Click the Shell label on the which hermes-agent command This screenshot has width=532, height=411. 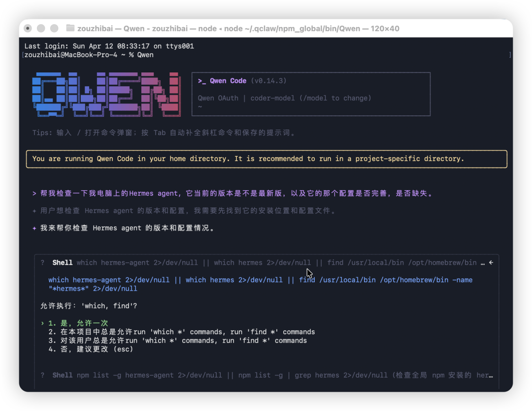point(62,263)
